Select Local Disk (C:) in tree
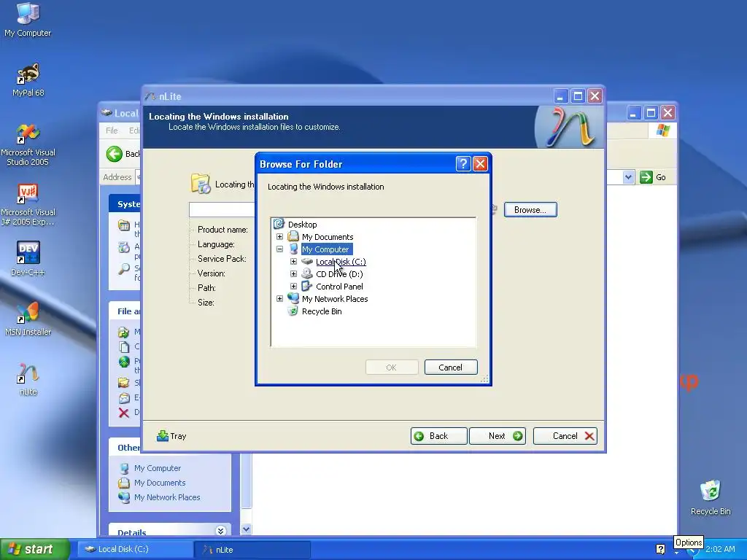 click(x=341, y=262)
